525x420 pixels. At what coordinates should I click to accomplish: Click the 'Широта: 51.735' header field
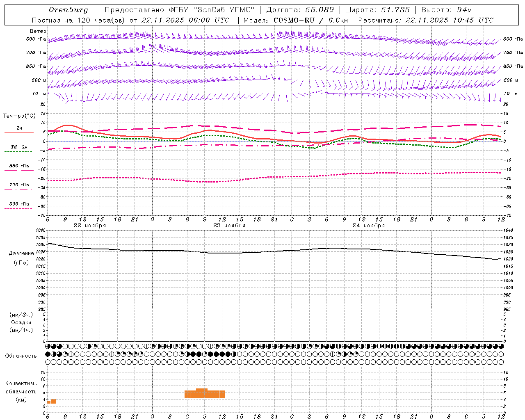point(377,10)
